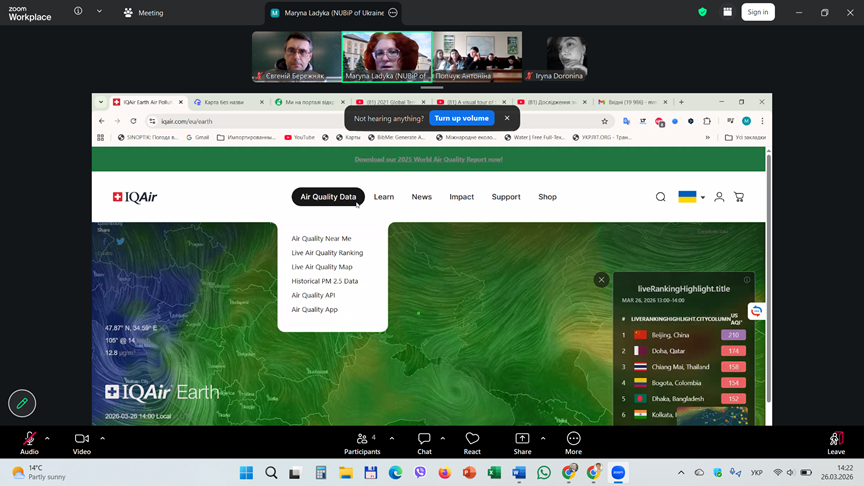Start camera with the Video button
Viewport: 864px width, 486px height.
point(81,439)
